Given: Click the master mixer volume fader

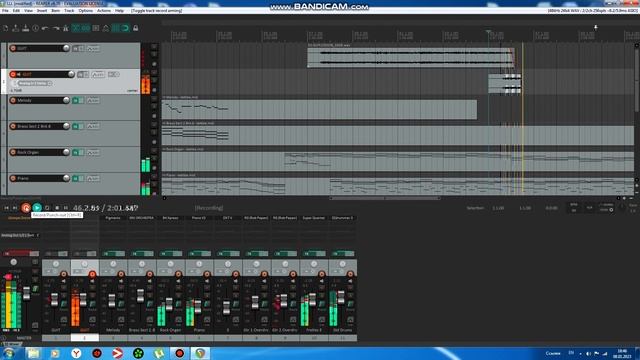Looking at the screenshot, I should tap(27, 293).
